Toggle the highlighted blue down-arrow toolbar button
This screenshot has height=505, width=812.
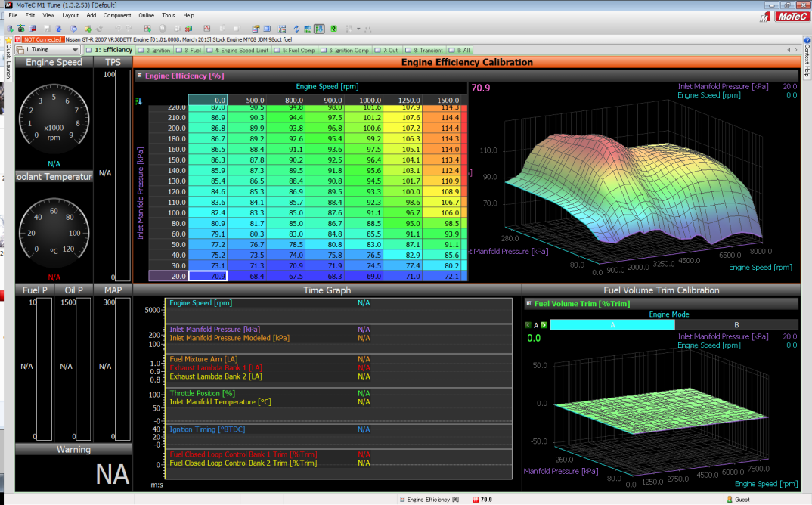pos(319,29)
